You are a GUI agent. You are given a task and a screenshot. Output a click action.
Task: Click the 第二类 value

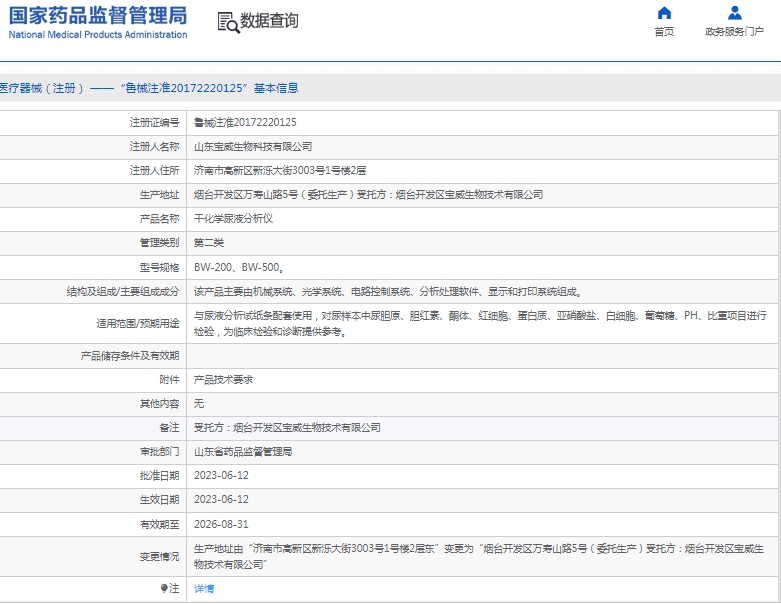coord(209,242)
